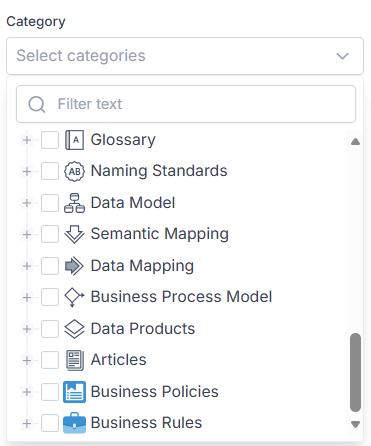Viewport: 371px width, 446px height.
Task: Click the scrollbar down arrow
Action: pyautogui.click(x=355, y=424)
